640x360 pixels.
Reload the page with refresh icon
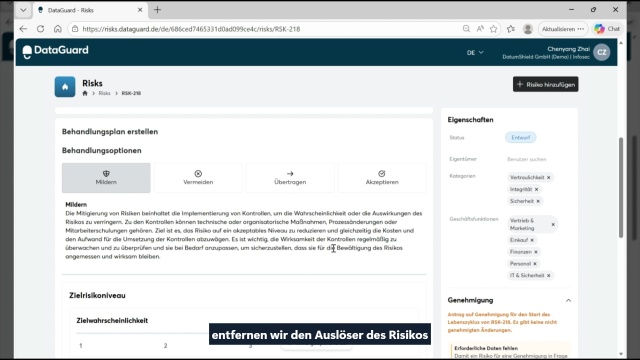pyautogui.click(x=40, y=29)
